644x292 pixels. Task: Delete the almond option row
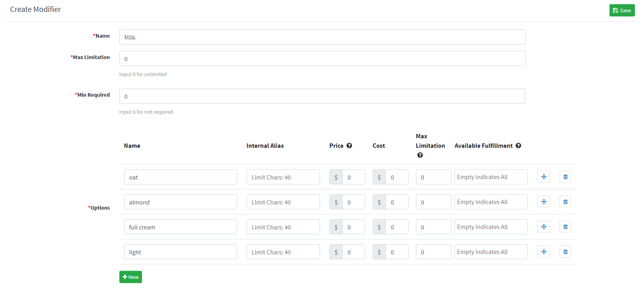tap(565, 202)
